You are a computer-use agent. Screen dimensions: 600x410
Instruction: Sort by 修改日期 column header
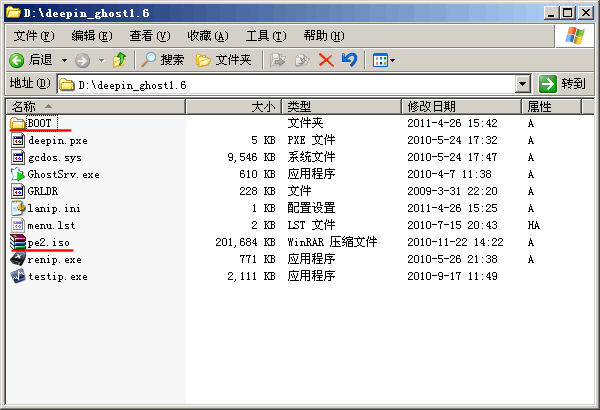click(x=461, y=106)
